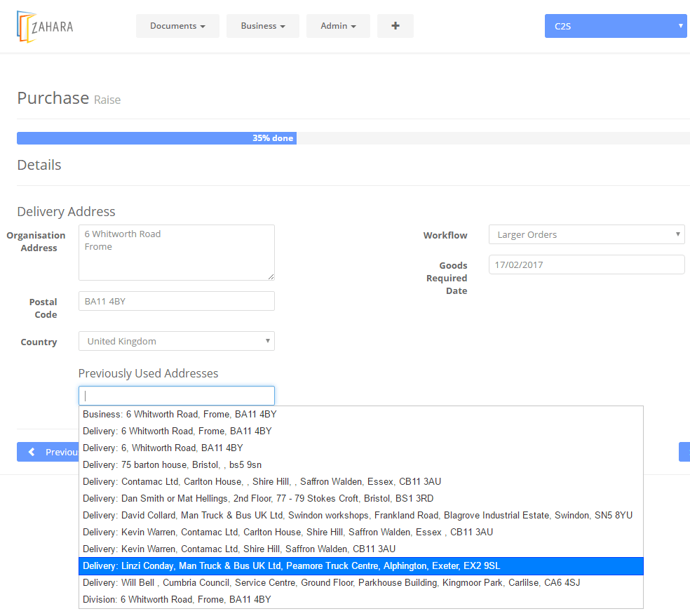Pick Division: 6 Whitworth Road option
The height and width of the screenshot is (616, 690).
[361, 600]
